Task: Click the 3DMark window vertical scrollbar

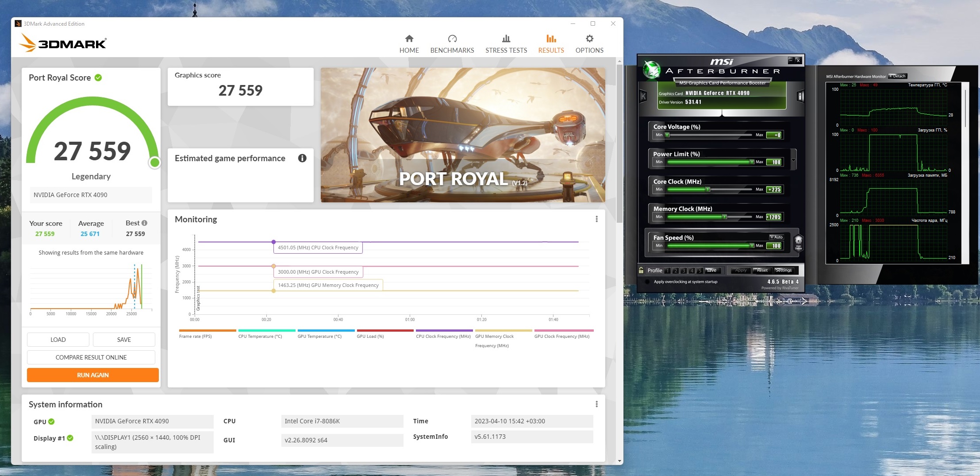Action: (619, 144)
